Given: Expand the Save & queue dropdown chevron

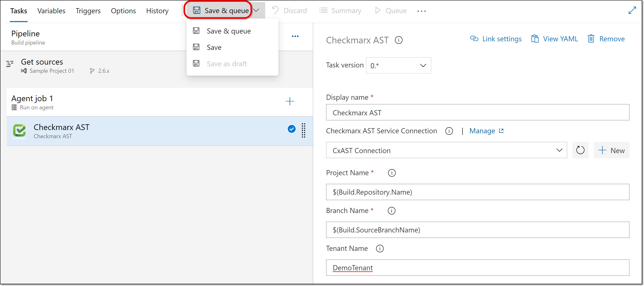Looking at the screenshot, I should pyautogui.click(x=256, y=10).
